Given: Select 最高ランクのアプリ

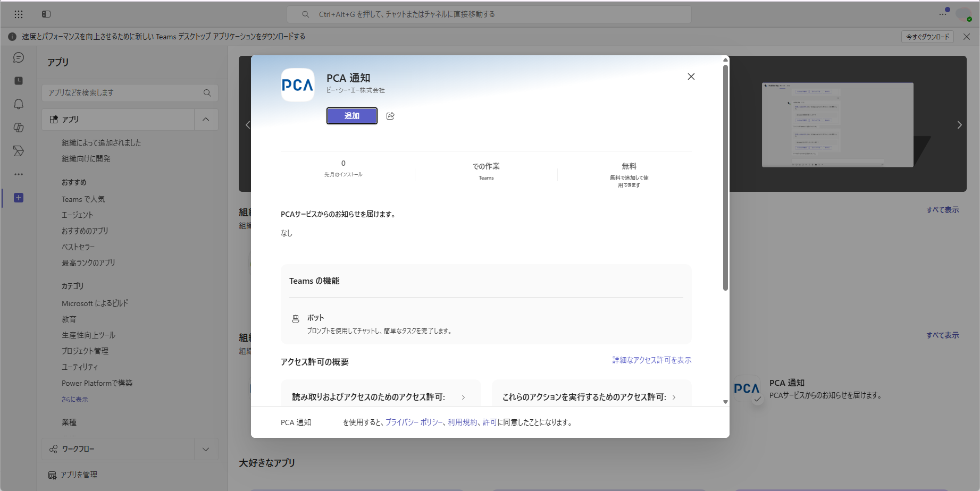Looking at the screenshot, I should click(88, 263).
